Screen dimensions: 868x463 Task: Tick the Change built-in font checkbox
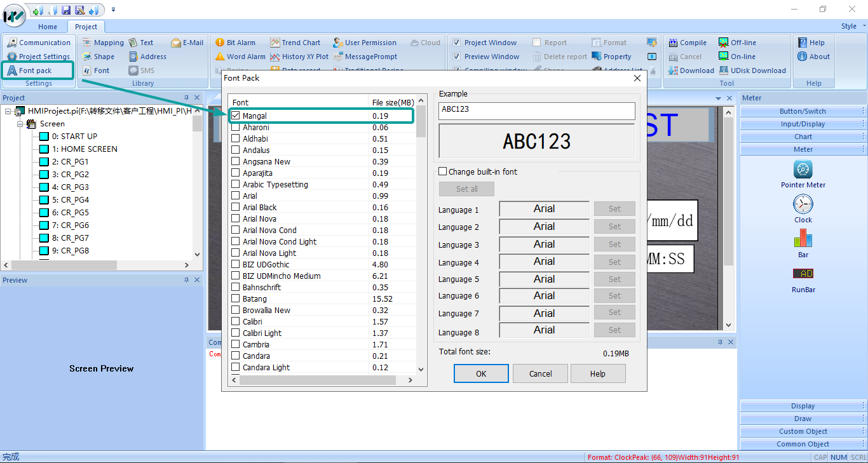(443, 171)
